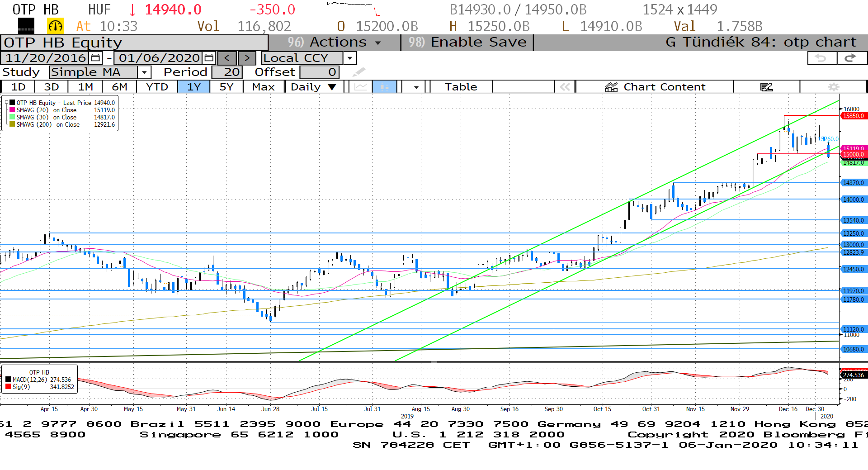The image size is (868, 470).
Task: Click the black square icon beside At time
Action: point(26,26)
